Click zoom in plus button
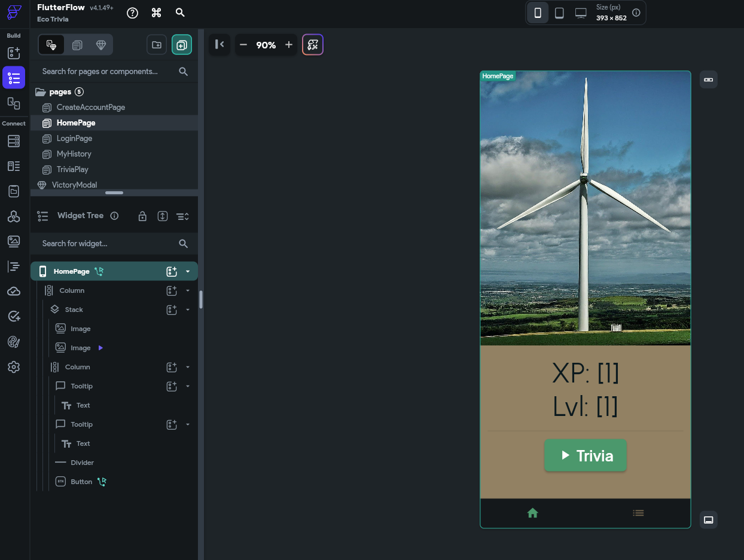744x560 pixels. pos(289,45)
